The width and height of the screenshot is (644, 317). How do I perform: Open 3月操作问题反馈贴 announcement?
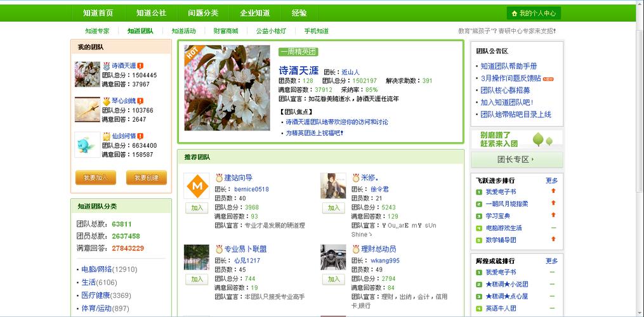[x=511, y=78]
